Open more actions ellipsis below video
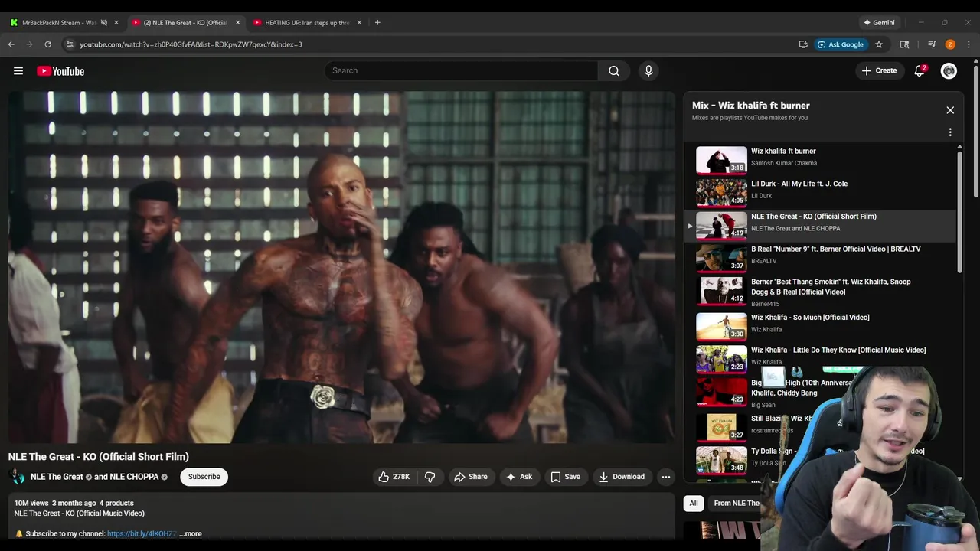980x551 pixels. [x=666, y=477]
